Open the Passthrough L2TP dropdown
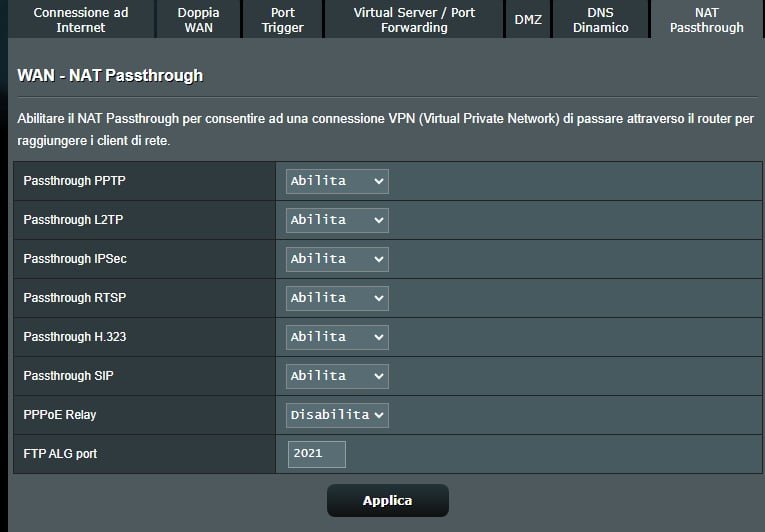 [x=337, y=220]
